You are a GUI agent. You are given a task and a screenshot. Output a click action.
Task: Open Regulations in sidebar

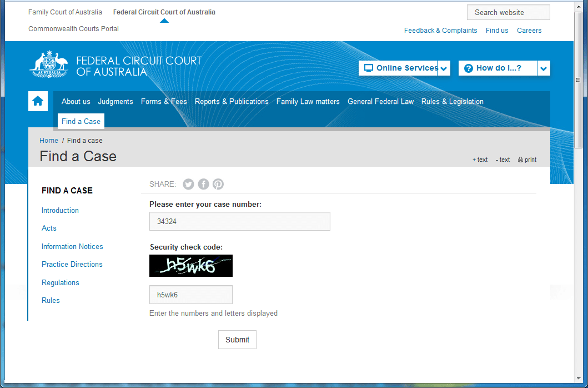coord(61,282)
